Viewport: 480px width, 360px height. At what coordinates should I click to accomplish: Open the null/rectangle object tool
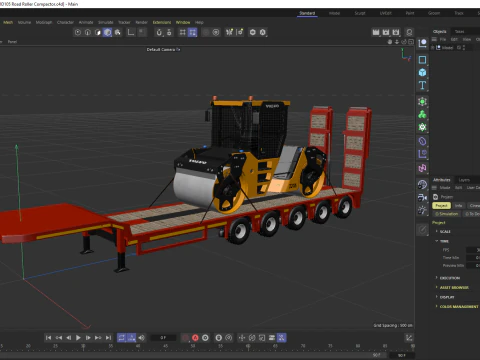tap(422, 60)
